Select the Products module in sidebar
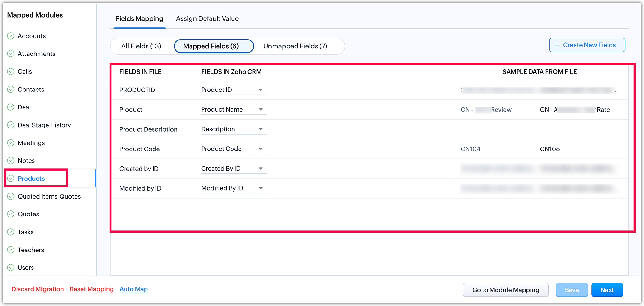The image size is (644, 306). pyautogui.click(x=31, y=178)
